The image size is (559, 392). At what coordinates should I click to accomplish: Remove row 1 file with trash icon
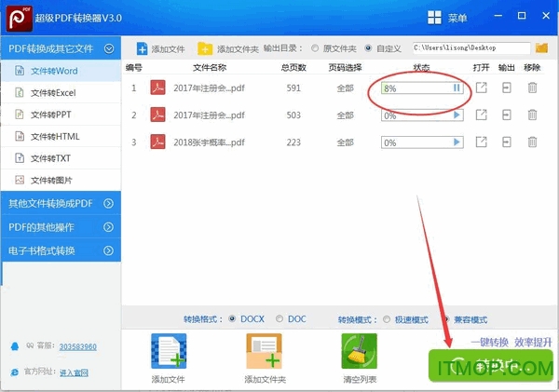click(x=532, y=88)
